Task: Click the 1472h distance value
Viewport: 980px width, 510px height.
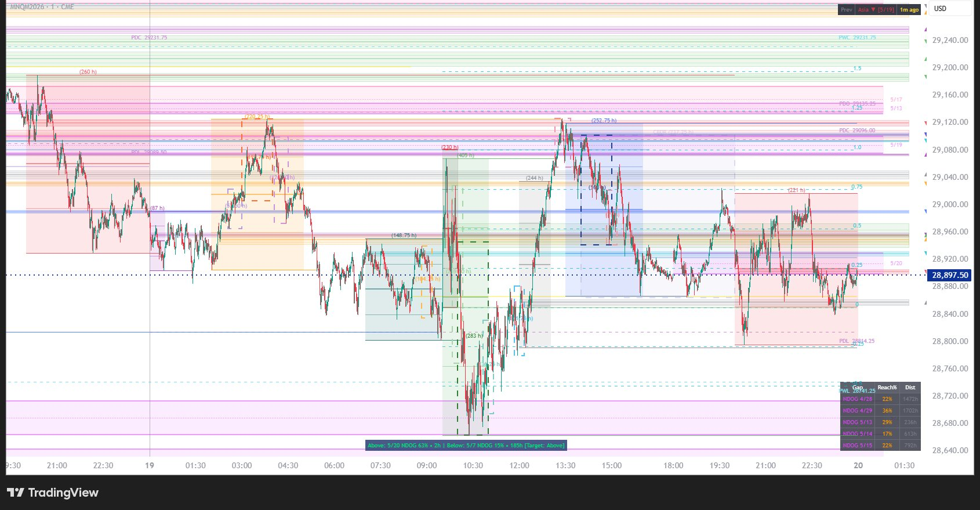Action: (910, 399)
